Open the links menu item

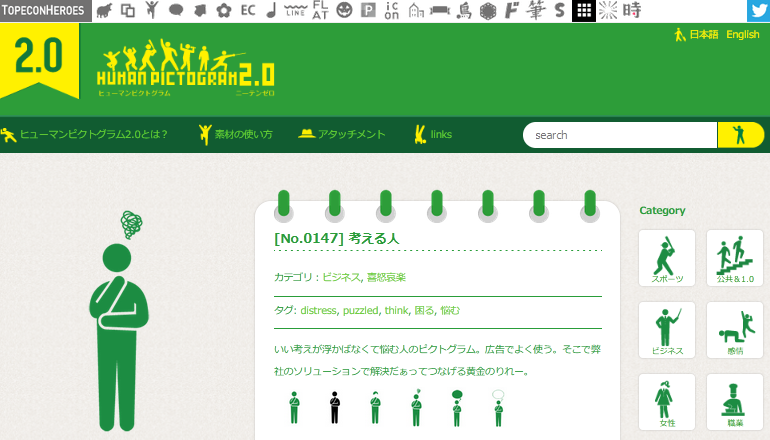433,134
